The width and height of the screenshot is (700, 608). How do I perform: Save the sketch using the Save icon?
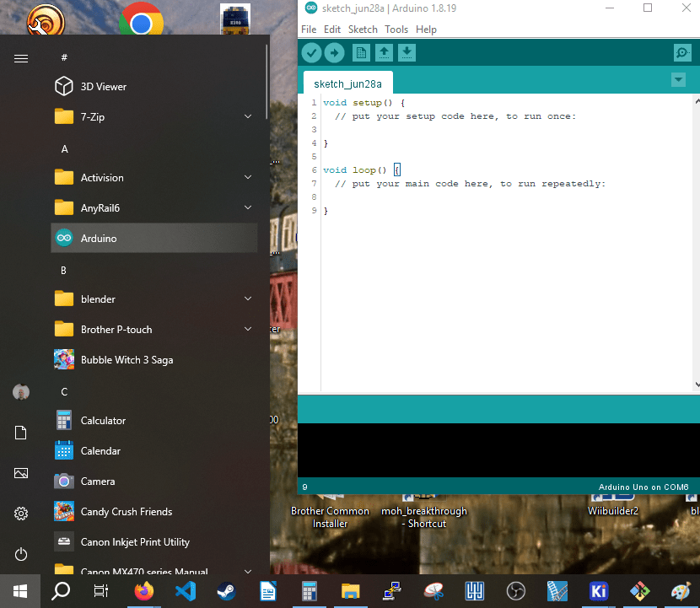[407, 53]
